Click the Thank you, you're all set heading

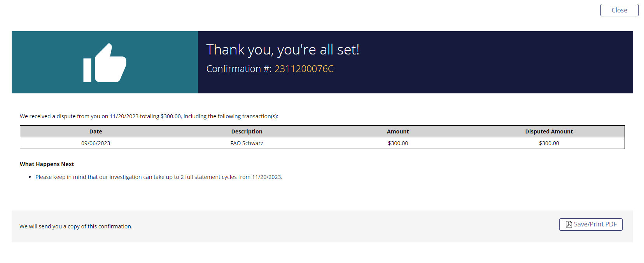[x=283, y=50]
